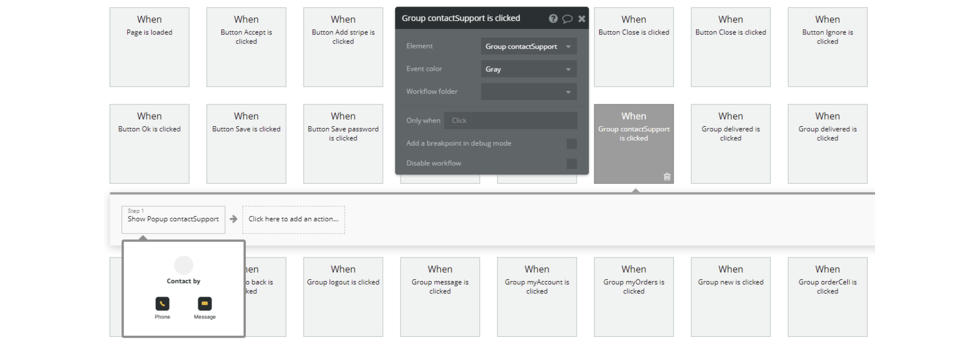Viewport: 980px width, 348px height.
Task: Click here to add an action
Action: coord(293,220)
